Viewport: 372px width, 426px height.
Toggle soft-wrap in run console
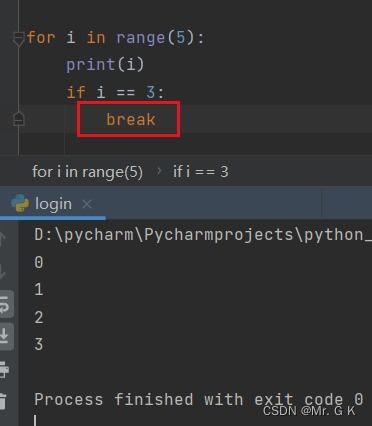[5, 304]
